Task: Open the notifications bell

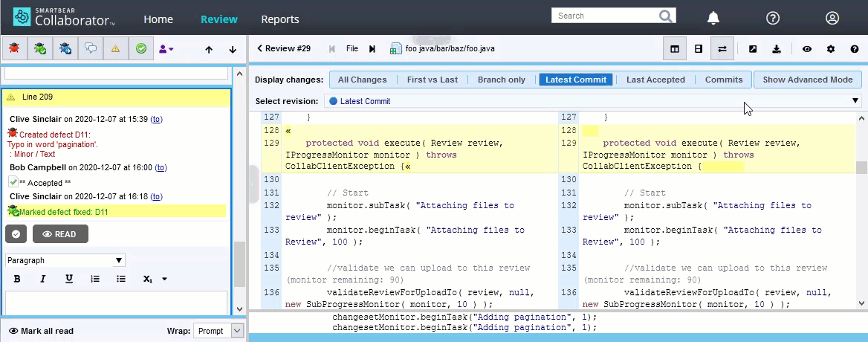Action: (713, 19)
